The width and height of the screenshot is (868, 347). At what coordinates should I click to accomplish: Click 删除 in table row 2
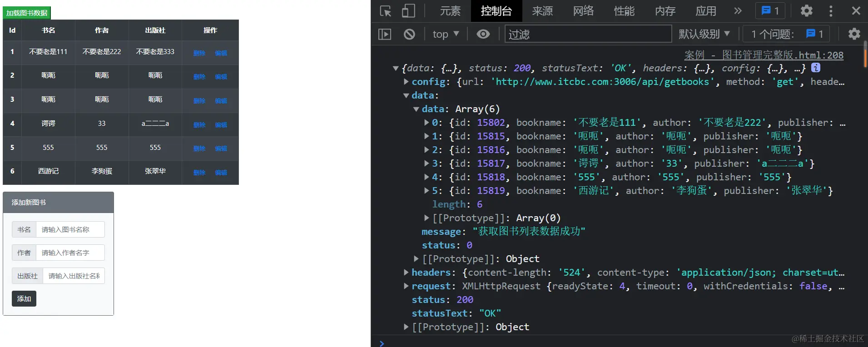199,77
